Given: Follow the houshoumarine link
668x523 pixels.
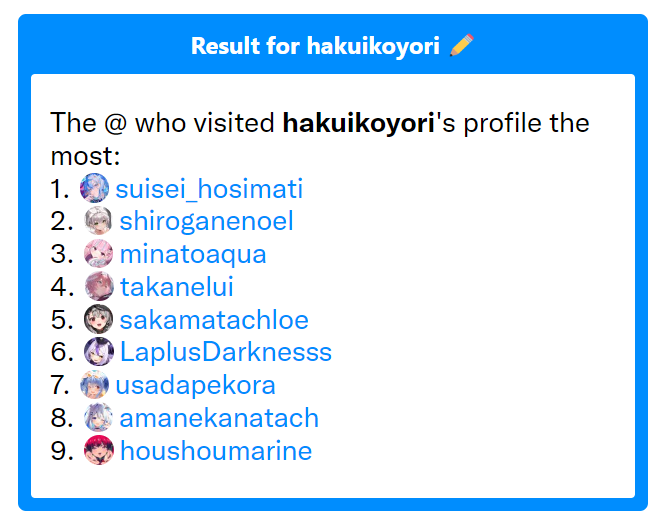Looking at the screenshot, I should 216,451.
